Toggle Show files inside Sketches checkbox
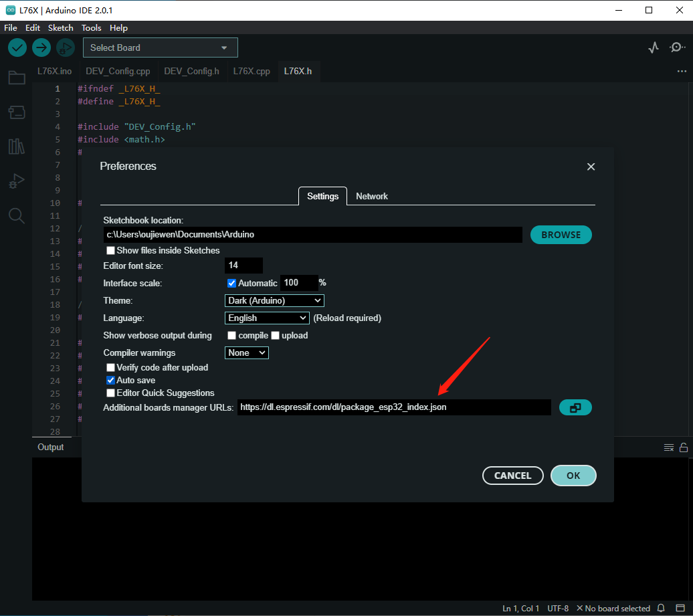This screenshot has height=616, width=693. [x=110, y=251]
